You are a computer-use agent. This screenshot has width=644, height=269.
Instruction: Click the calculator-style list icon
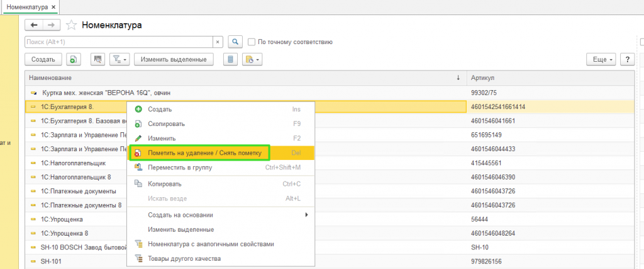point(230,60)
